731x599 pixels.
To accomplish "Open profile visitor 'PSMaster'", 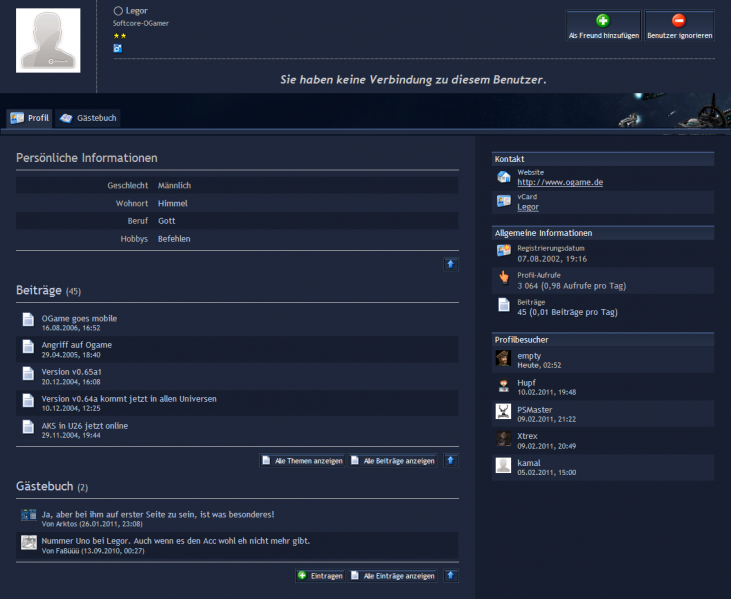I will click(534, 410).
